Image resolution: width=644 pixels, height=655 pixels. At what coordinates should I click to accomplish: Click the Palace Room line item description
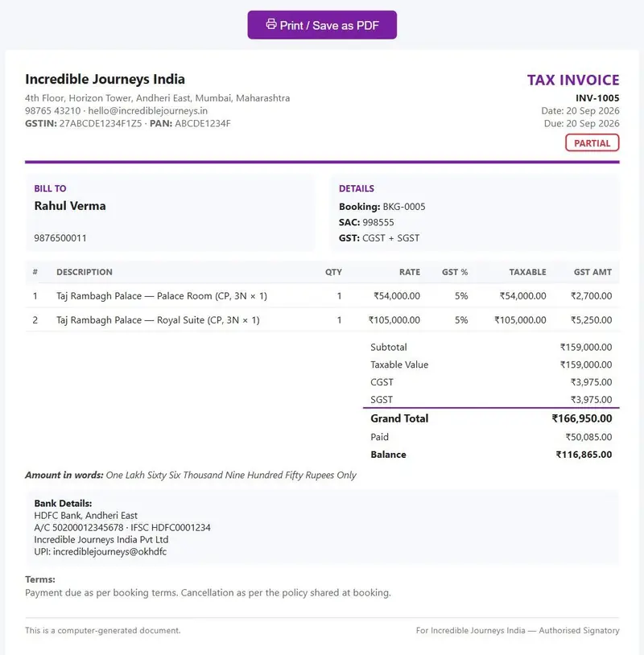162,296
